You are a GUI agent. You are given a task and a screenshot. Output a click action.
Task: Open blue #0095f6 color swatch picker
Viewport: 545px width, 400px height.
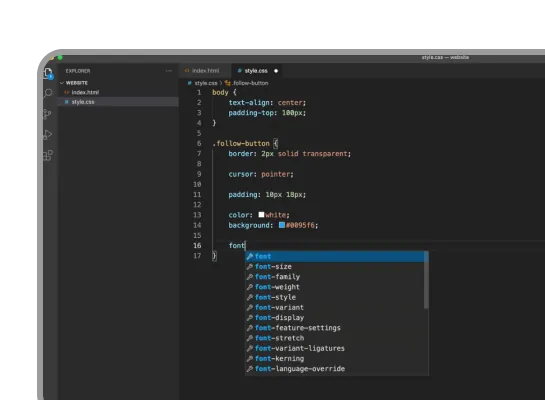(x=282, y=225)
